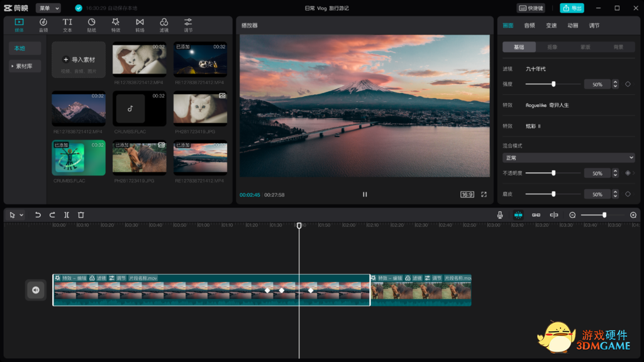Click the 快捷键 shortcuts button
This screenshot has height=362, width=644.
531,8
